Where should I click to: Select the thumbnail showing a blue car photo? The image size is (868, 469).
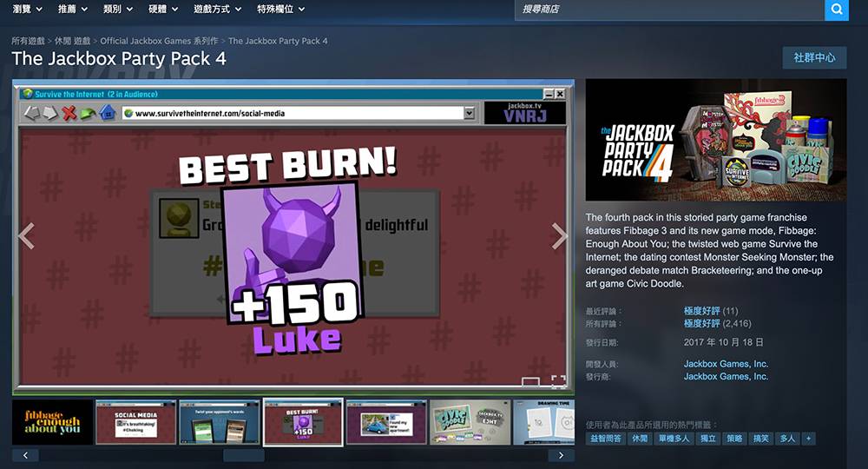[386, 422]
